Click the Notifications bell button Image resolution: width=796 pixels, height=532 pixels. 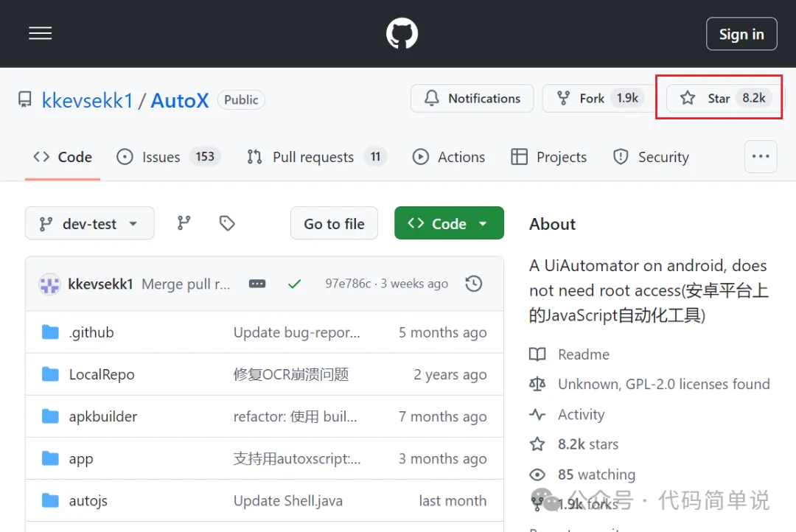point(472,99)
